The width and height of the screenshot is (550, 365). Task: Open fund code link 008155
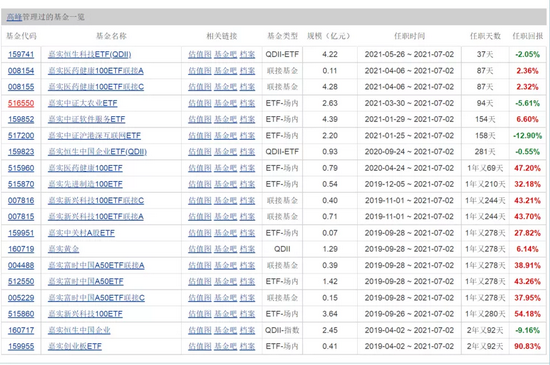tap(21, 87)
